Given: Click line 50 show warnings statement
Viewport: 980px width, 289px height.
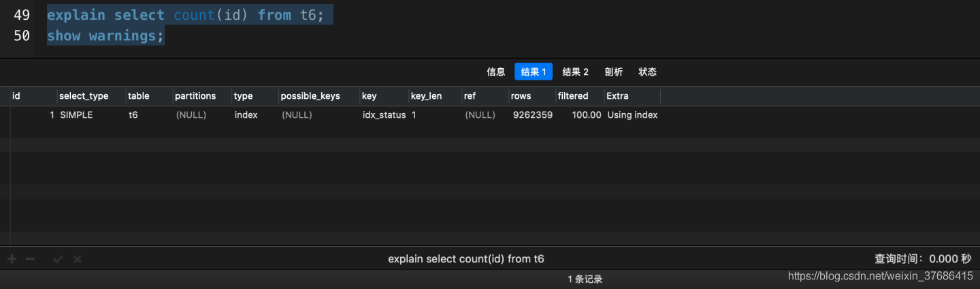Looking at the screenshot, I should (105, 35).
